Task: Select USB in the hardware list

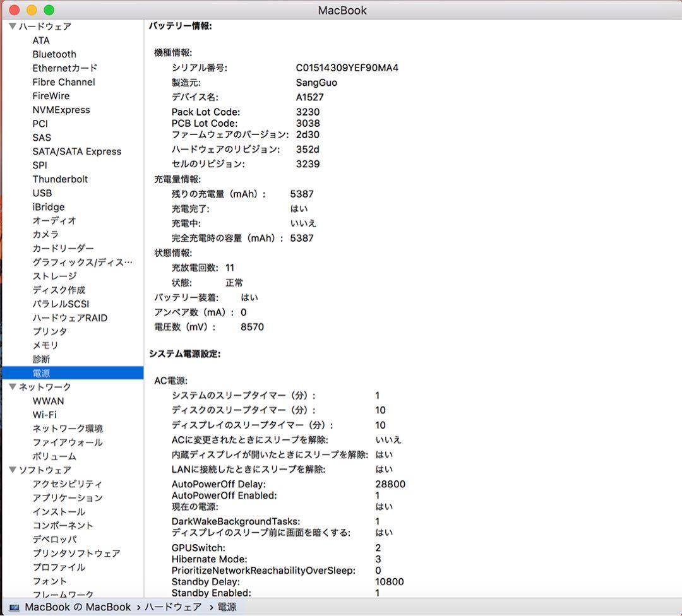Action: (42, 193)
